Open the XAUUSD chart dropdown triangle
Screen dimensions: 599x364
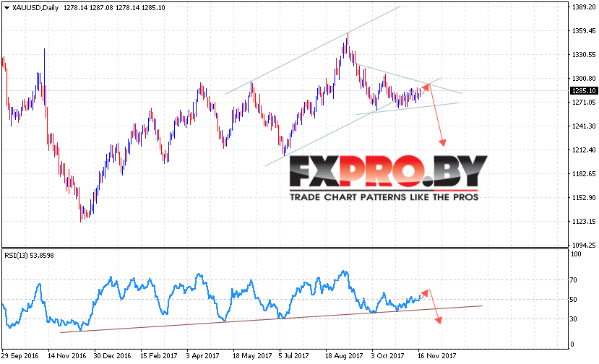click(7, 8)
